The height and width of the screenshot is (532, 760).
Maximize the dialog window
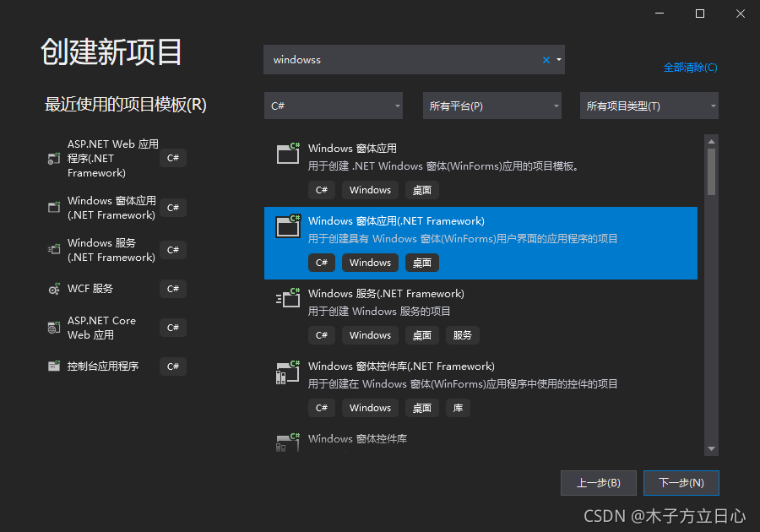click(700, 14)
